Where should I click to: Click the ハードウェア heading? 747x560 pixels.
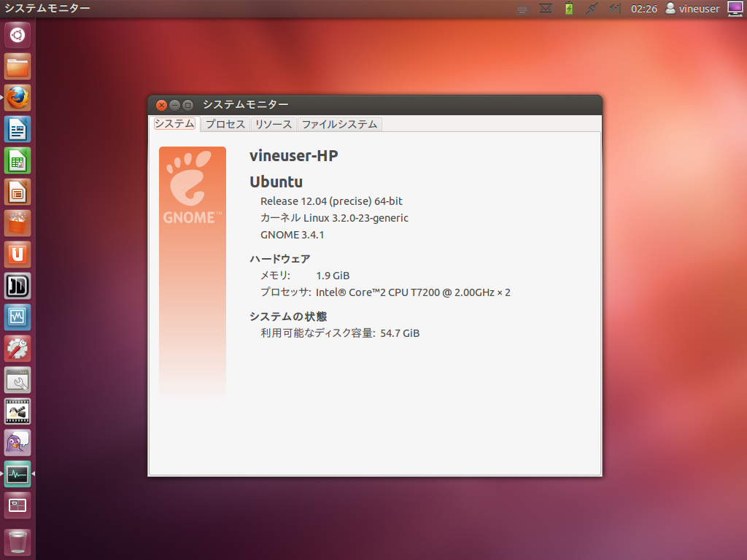(280, 259)
